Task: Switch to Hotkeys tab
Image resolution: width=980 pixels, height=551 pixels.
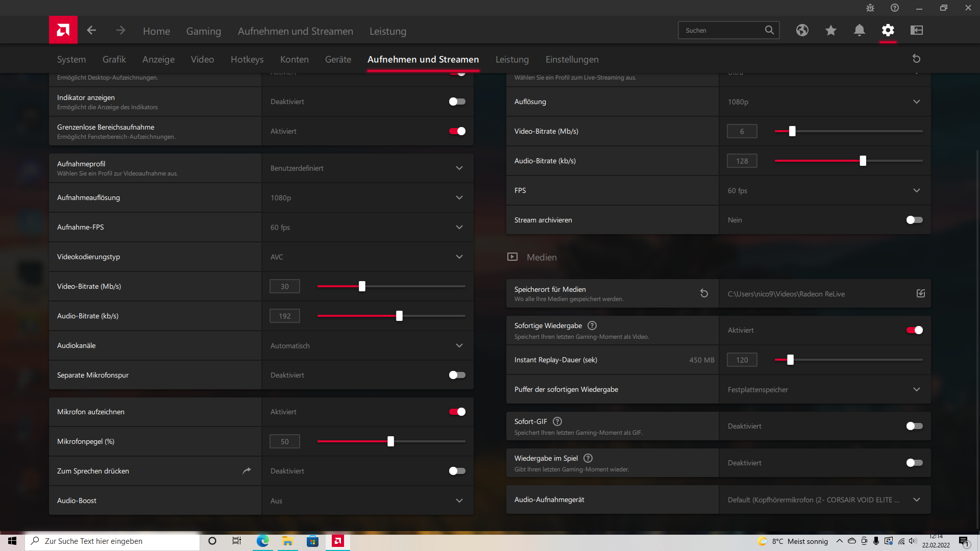Action: click(x=247, y=59)
